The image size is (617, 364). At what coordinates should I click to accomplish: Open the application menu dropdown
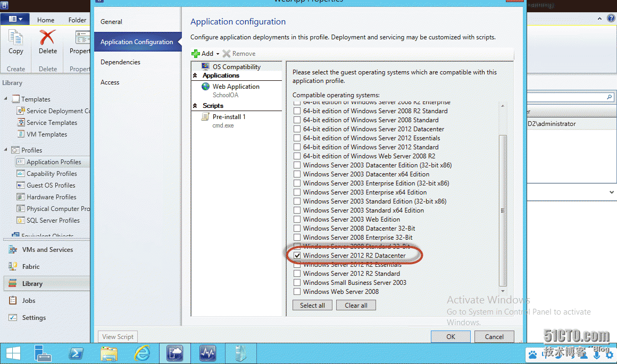(x=15, y=19)
